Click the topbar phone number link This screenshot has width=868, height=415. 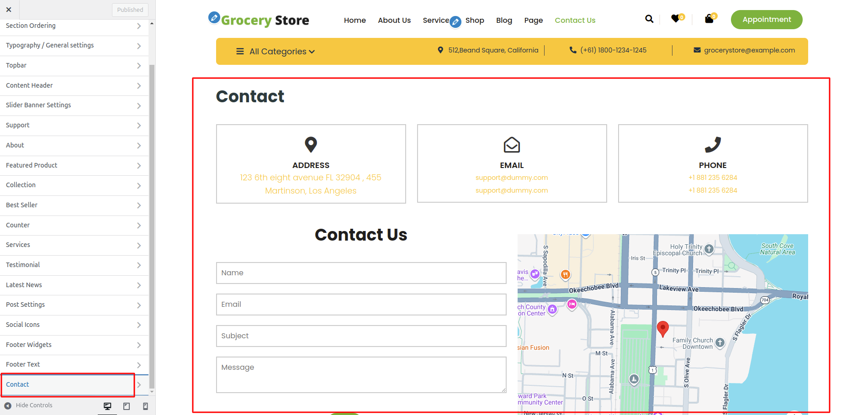pyautogui.click(x=613, y=50)
